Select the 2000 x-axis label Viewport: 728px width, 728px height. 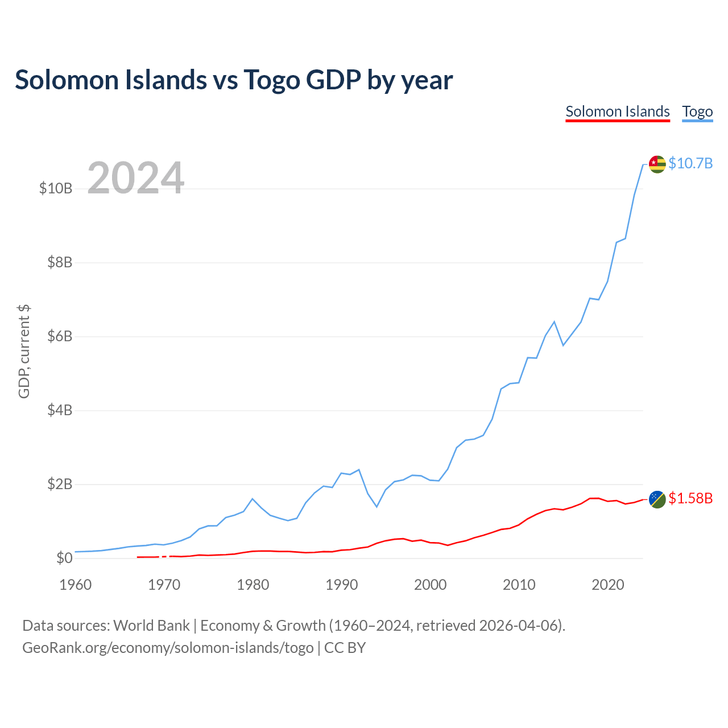click(431, 585)
